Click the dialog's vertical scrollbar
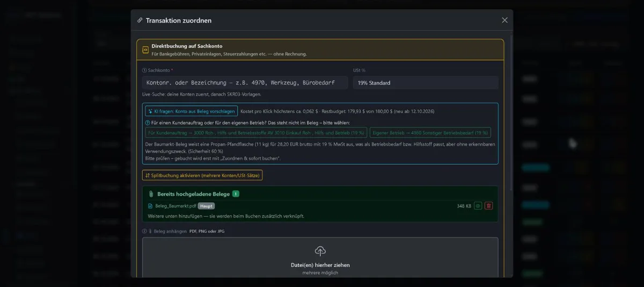The image size is (644, 287). (x=511, y=113)
